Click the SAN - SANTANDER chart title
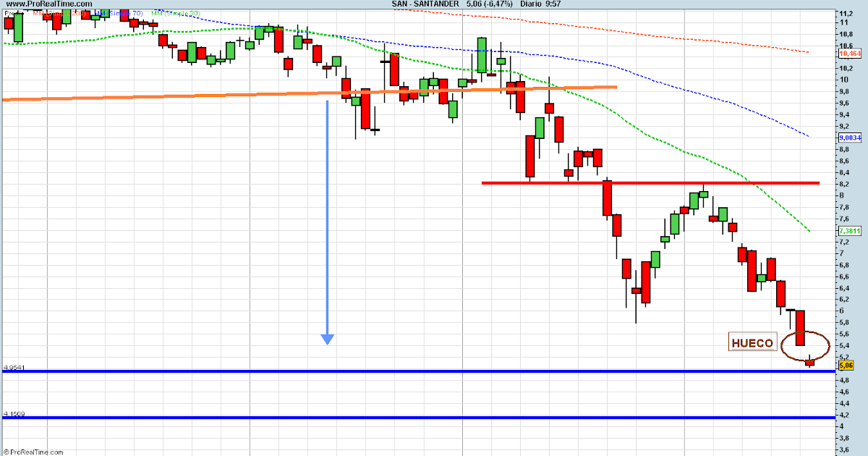The image size is (868, 456). (425, 4)
